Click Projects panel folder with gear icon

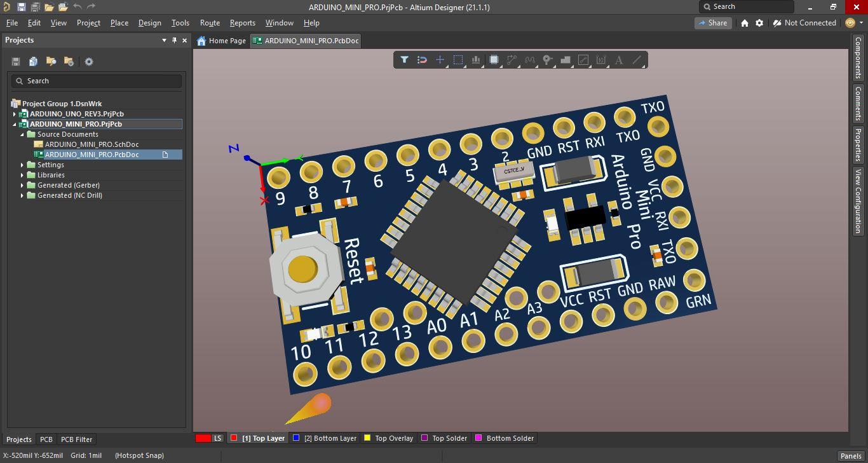tap(69, 62)
